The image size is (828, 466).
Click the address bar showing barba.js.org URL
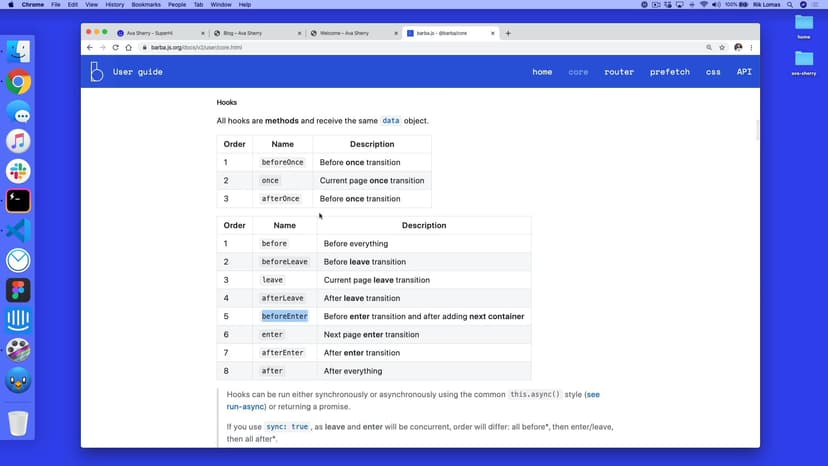click(x=400, y=47)
